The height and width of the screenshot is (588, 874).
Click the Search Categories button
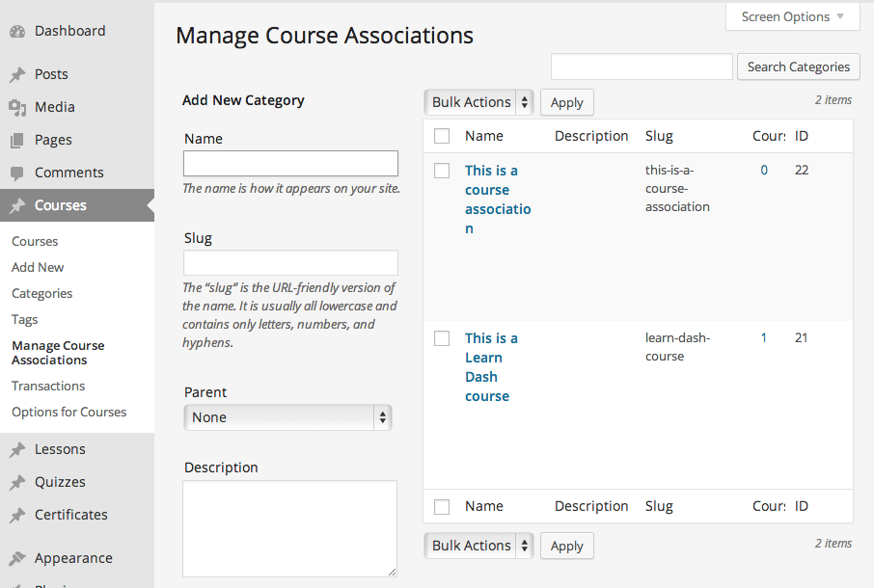pyautogui.click(x=798, y=67)
